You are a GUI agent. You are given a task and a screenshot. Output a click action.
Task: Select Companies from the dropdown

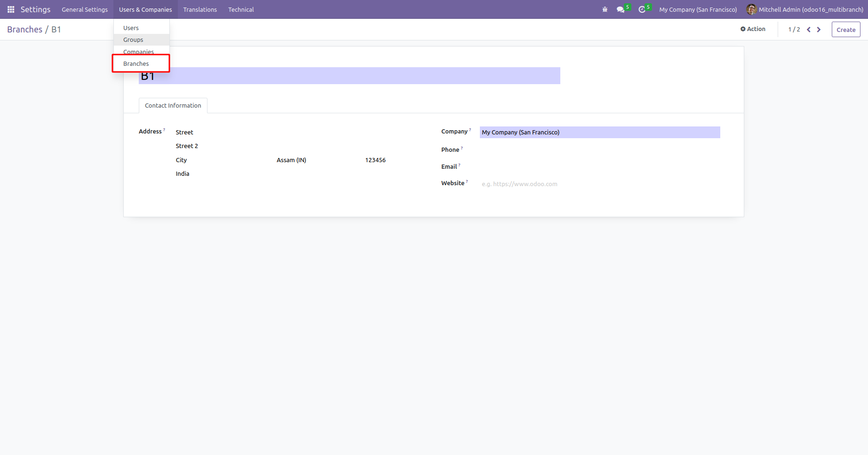(x=142, y=51)
